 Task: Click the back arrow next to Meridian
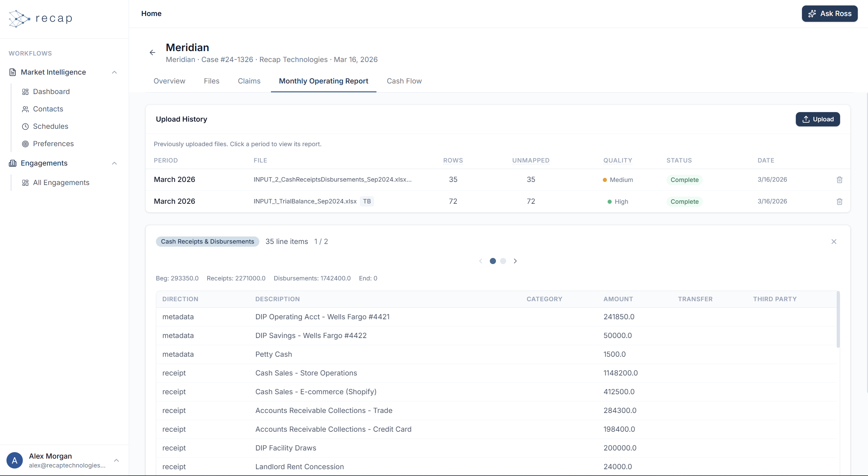(152, 52)
